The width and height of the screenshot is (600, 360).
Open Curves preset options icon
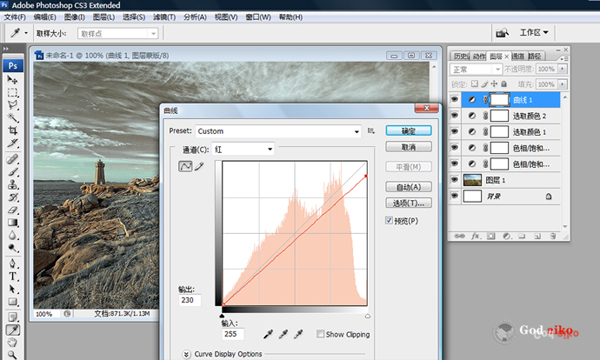pos(371,131)
